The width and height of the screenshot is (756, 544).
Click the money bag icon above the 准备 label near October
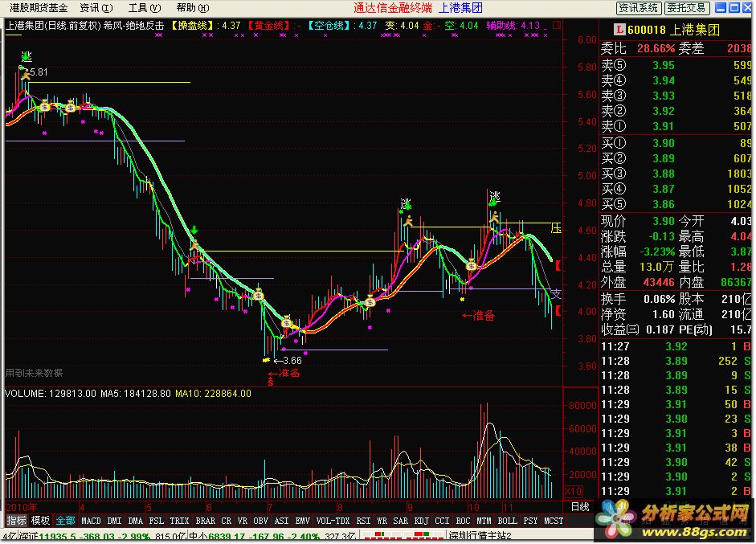pos(471,264)
